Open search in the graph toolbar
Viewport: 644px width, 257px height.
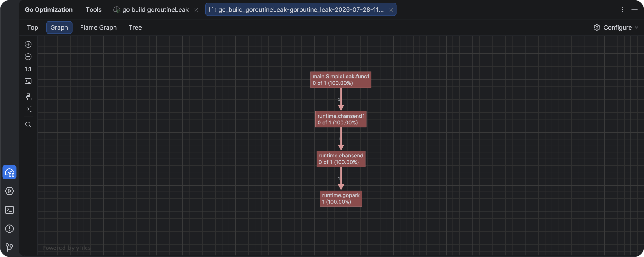(x=28, y=124)
